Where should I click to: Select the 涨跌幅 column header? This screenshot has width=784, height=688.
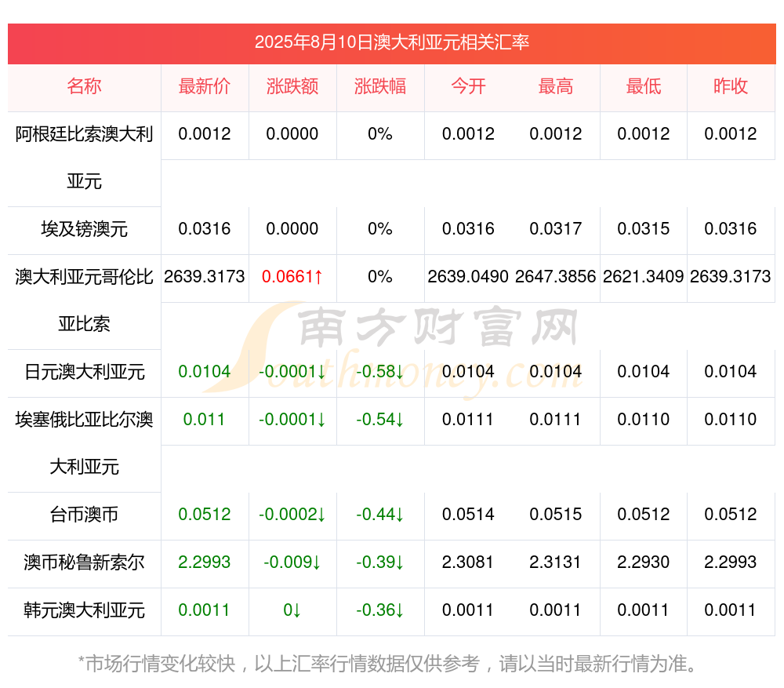click(380, 86)
